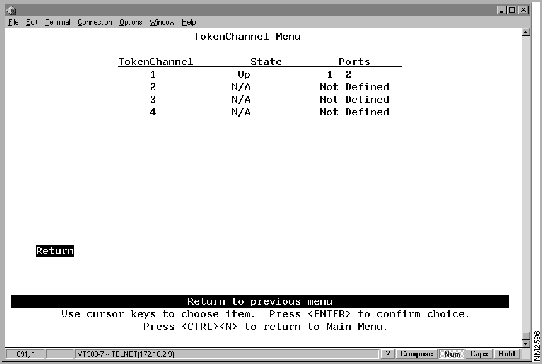The height and width of the screenshot is (364, 542).
Task: Click the Hold status bar indicator
Action: click(x=507, y=354)
